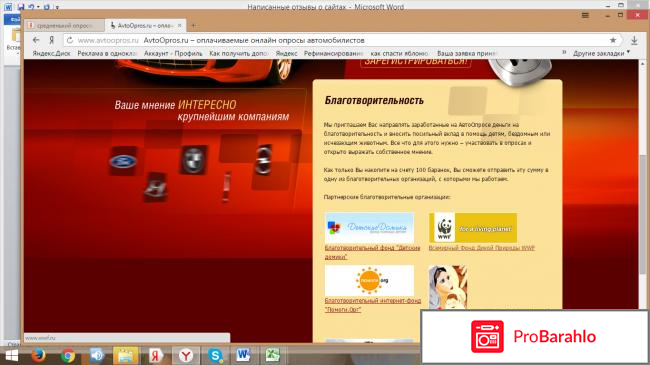Open the red Я Yandex taskbar icon
This screenshot has width=650, height=365.
pyautogui.click(x=155, y=355)
